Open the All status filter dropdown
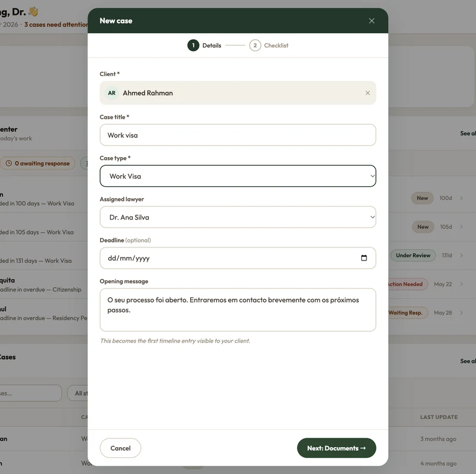Viewport: 476px width, 474px height. 78,393
